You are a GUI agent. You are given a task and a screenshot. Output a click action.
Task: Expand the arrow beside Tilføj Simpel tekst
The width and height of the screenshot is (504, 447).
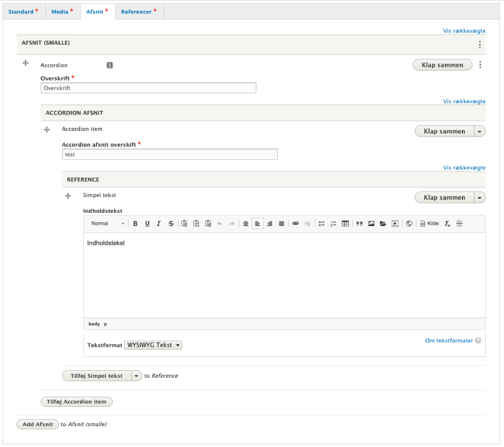pyautogui.click(x=136, y=376)
